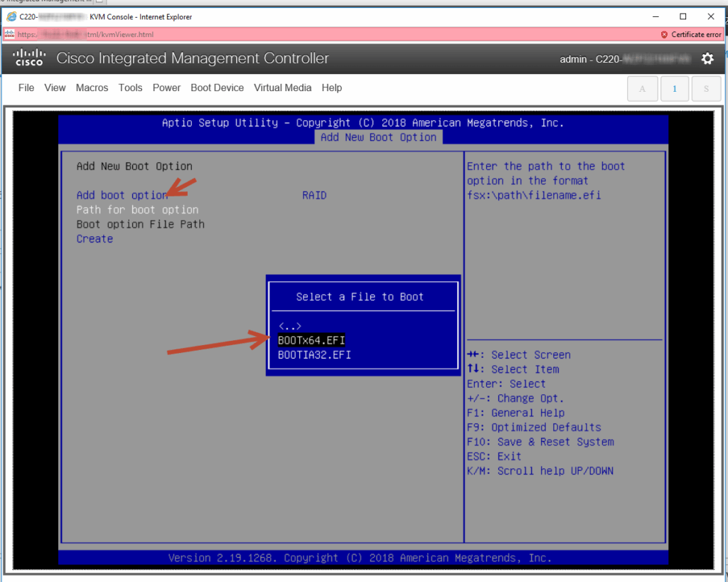Open the View menu

(x=55, y=88)
